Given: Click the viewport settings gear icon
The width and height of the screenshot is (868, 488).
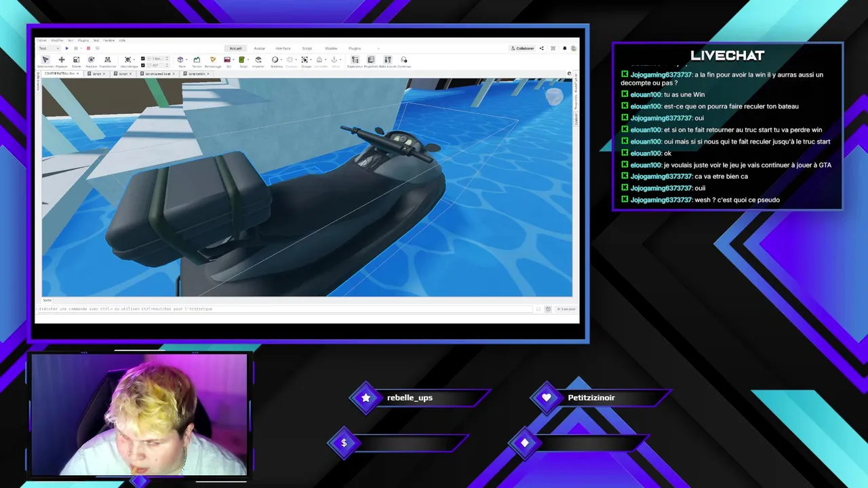Looking at the screenshot, I should [570, 73].
